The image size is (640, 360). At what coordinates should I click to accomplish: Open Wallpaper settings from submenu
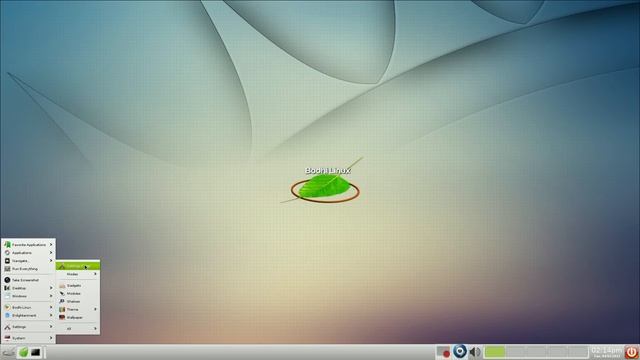pos(78,317)
